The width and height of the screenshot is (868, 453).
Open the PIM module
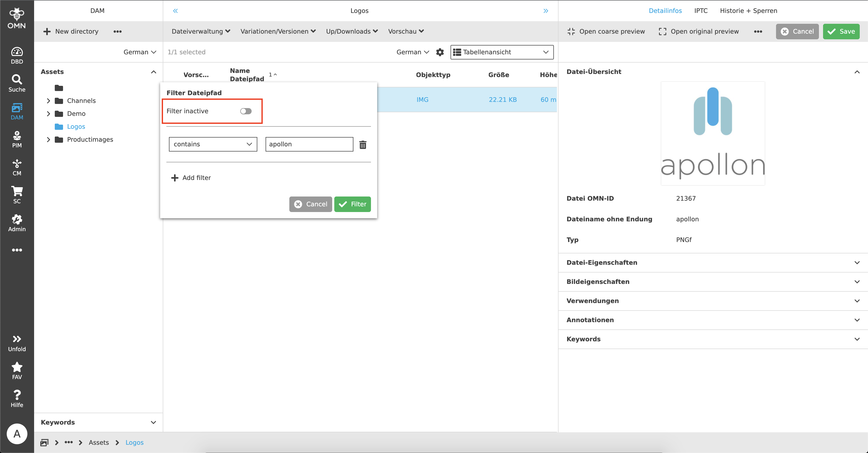(x=17, y=138)
